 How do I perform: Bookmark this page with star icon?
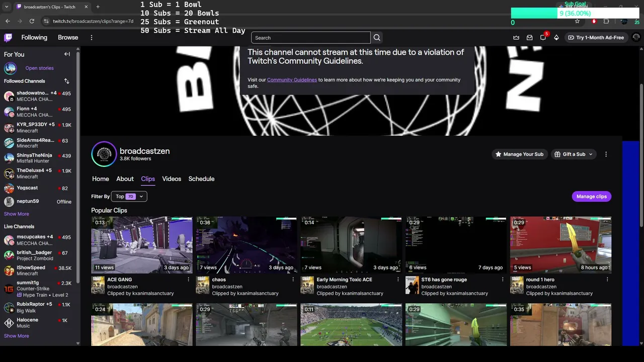577,21
